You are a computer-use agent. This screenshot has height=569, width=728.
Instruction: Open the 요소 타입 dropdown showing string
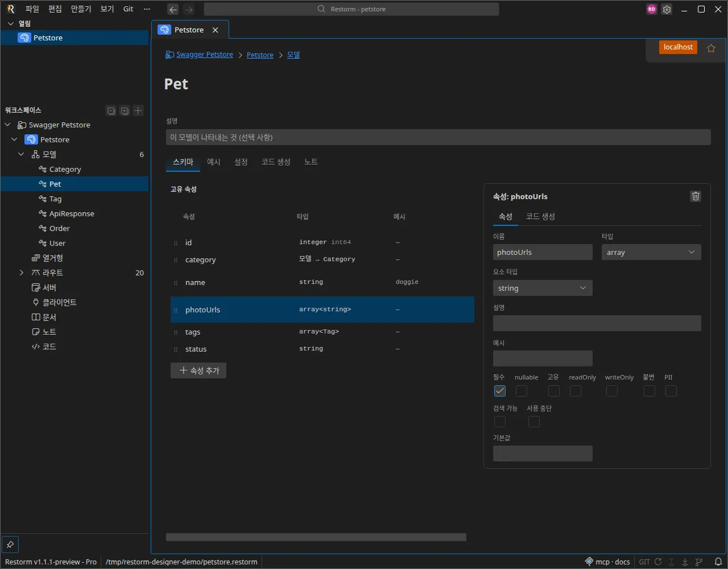tap(543, 288)
